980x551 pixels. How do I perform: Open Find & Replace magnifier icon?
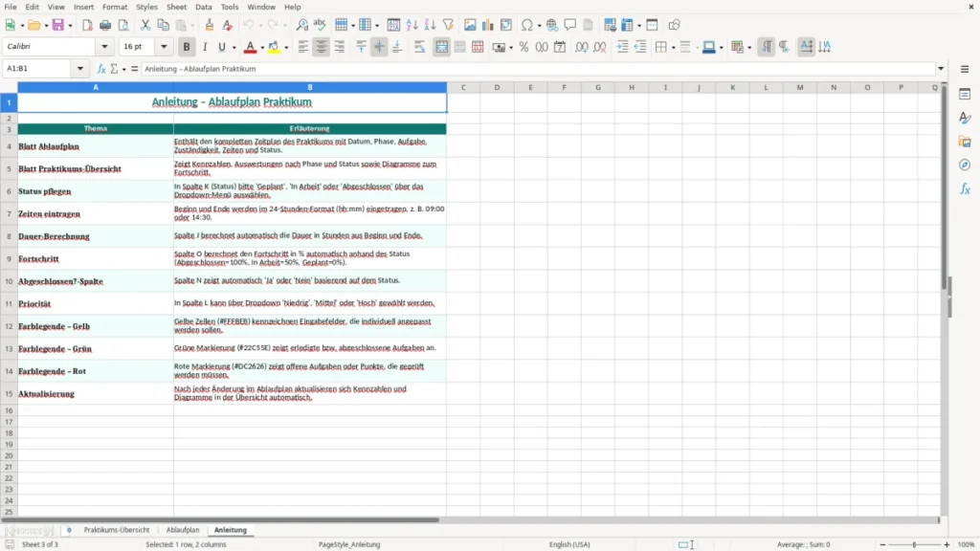click(x=301, y=25)
